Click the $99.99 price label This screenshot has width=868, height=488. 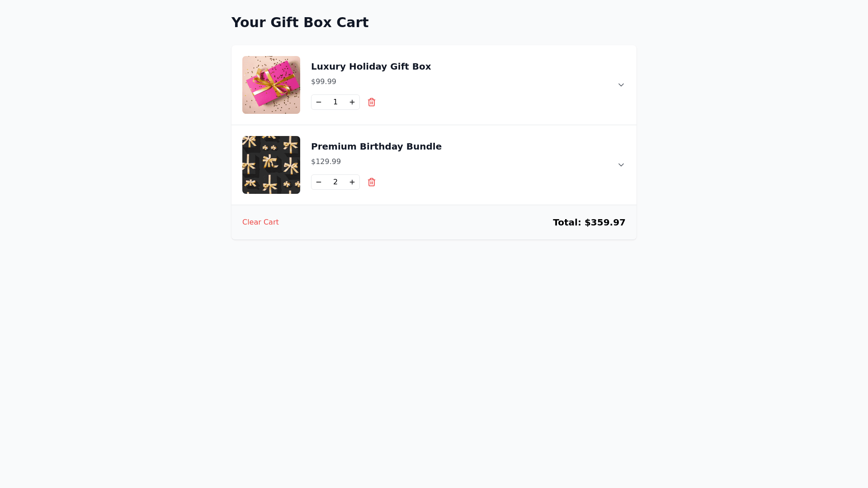tap(324, 82)
